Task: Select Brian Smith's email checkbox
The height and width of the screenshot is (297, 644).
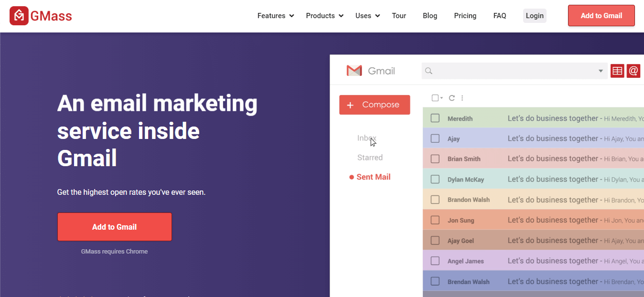Action: (x=435, y=159)
